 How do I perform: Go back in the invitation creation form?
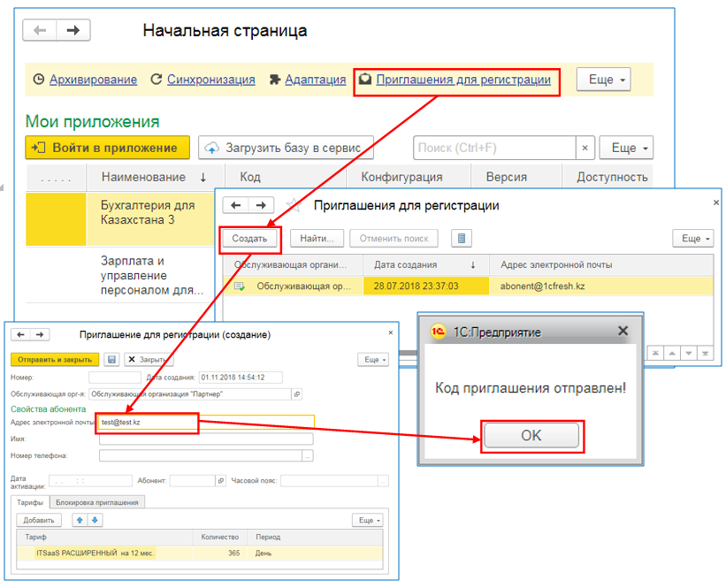[x=21, y=334]
